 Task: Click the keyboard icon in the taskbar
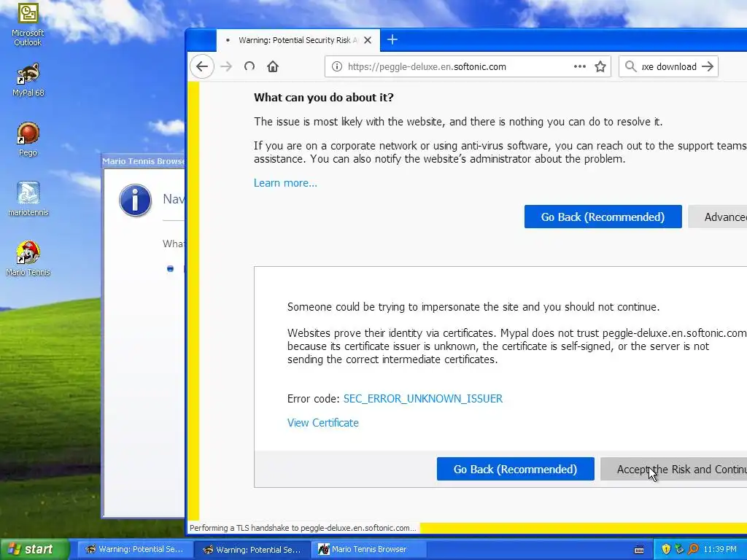[x=639, y=550]
